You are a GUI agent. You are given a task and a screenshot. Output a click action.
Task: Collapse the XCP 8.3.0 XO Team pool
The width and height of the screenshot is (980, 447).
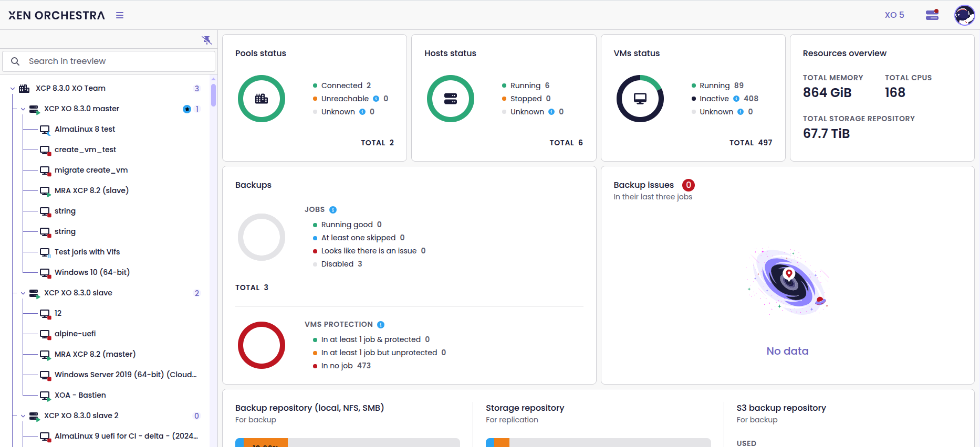pos(13,89)
